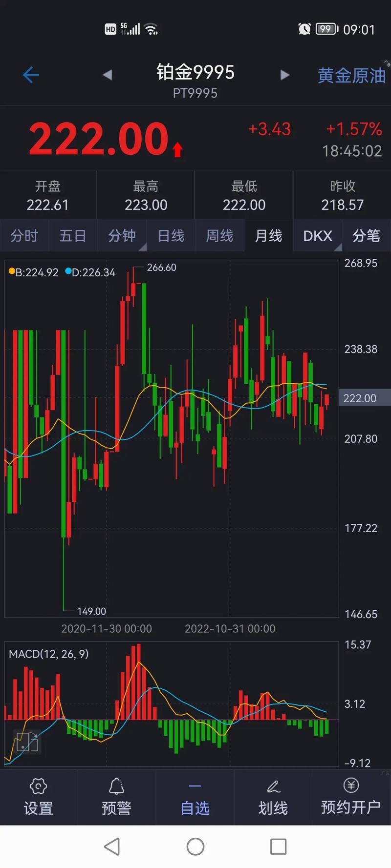
Task: Select the 分时 time-share tab
Action: pyautogui.click(x=24, y=236)
